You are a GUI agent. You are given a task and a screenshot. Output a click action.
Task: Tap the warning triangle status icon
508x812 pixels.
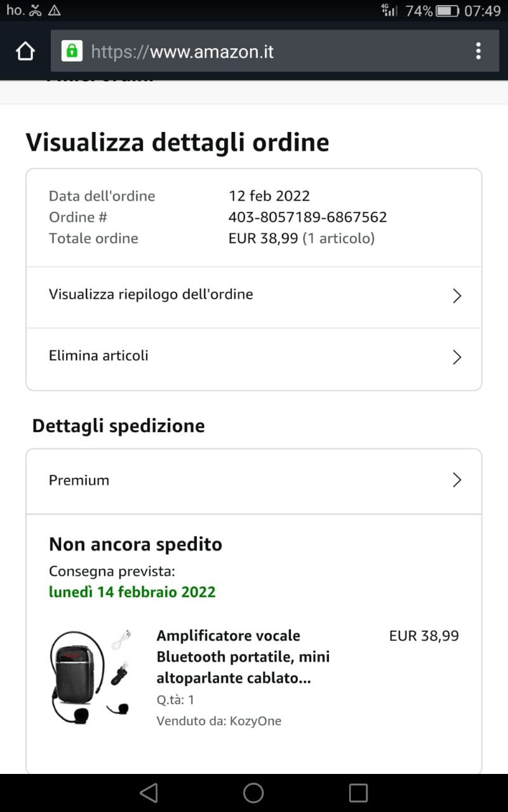point(55,10)
